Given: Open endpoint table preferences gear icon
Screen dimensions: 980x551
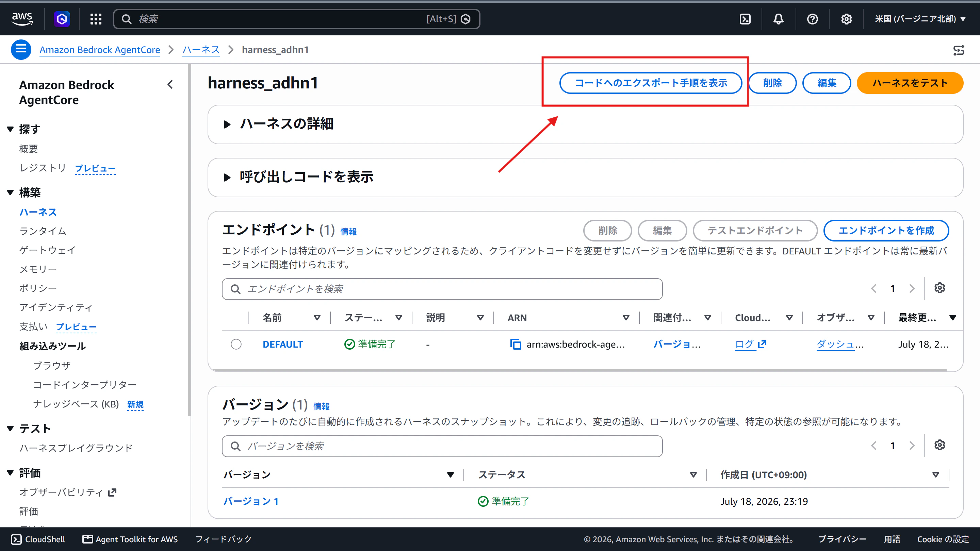Looking at the screenshot, I should pyautogui.click(x=940, y=288).
